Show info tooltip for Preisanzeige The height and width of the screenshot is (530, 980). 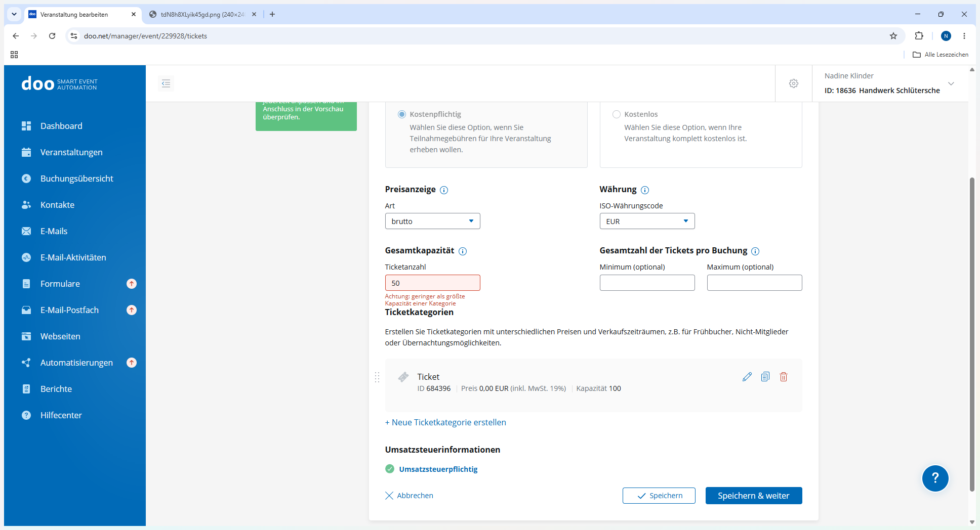444,190
